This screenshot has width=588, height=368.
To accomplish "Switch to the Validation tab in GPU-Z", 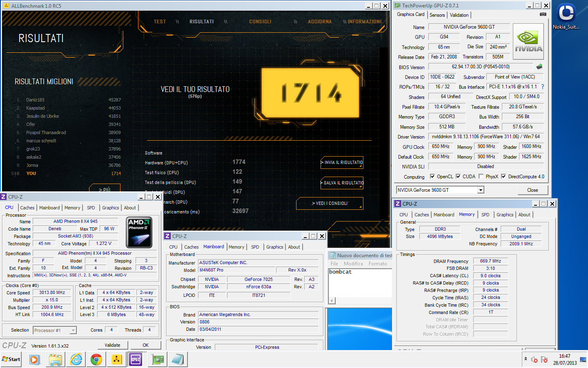I will click(x=459, y=15).
